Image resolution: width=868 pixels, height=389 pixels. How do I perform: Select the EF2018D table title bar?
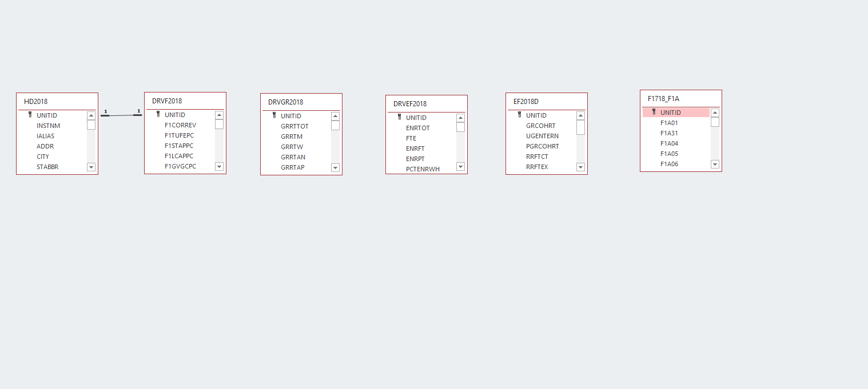547,102
